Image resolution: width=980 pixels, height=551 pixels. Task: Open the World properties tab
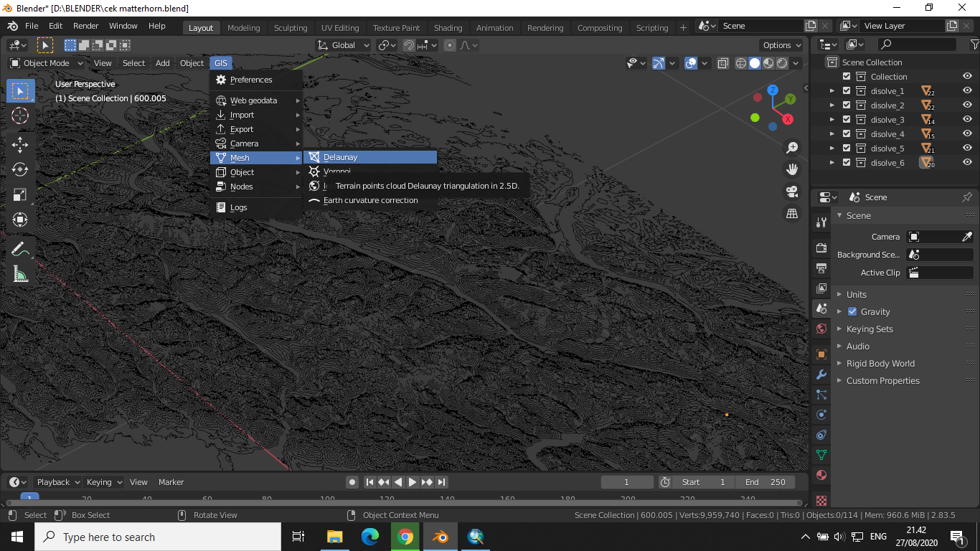[x=821, y=329]
